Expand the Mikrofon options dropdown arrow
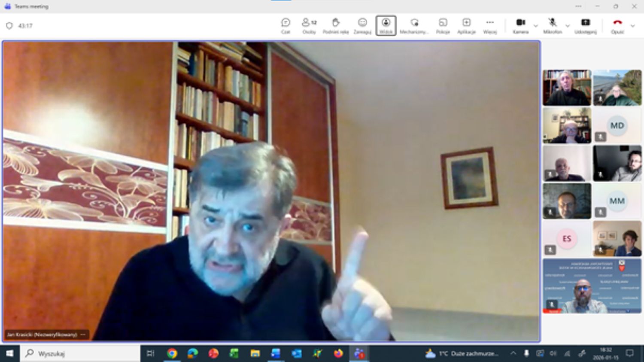Image resolution: width=644 pixels, height=362 pixels. click(568, 26)
